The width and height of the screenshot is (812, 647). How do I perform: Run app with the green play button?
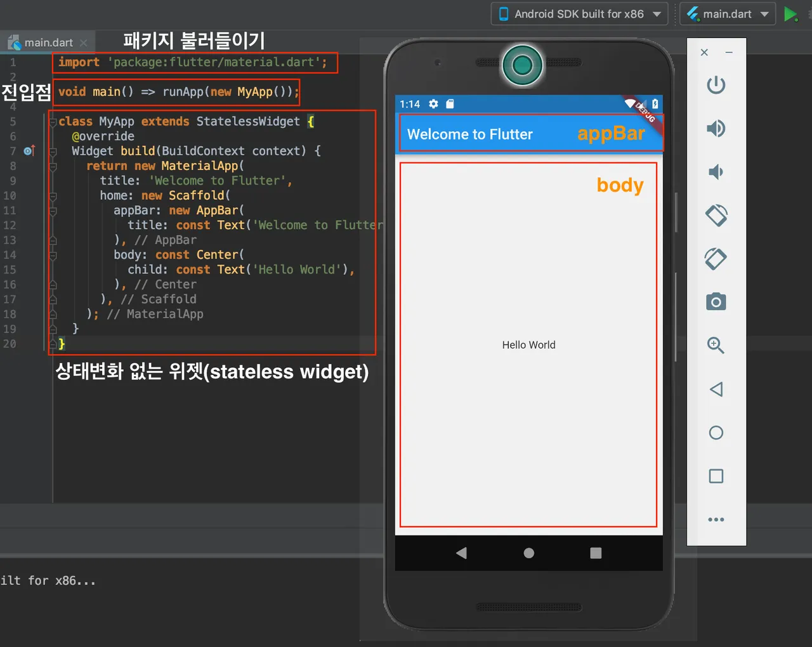click(790, 14)
